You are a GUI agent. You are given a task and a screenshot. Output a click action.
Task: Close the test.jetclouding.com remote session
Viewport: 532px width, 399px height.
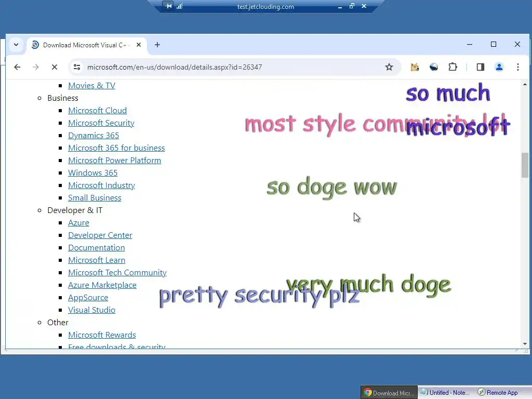pos(364,6)
